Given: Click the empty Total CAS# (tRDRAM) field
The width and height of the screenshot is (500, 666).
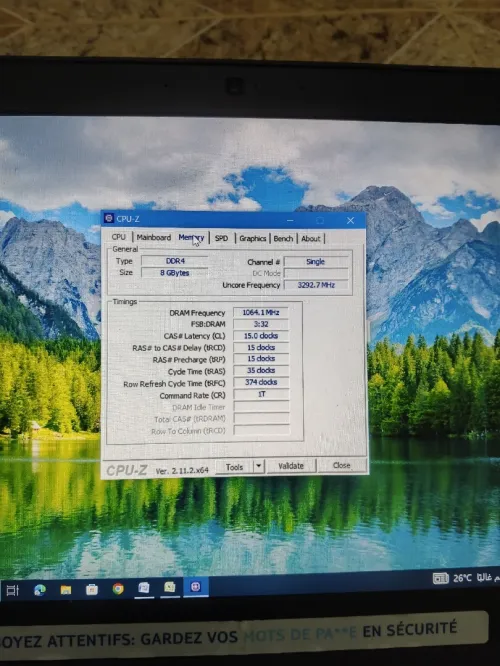Looking at the screenshot, I should [x=262, y=418].
